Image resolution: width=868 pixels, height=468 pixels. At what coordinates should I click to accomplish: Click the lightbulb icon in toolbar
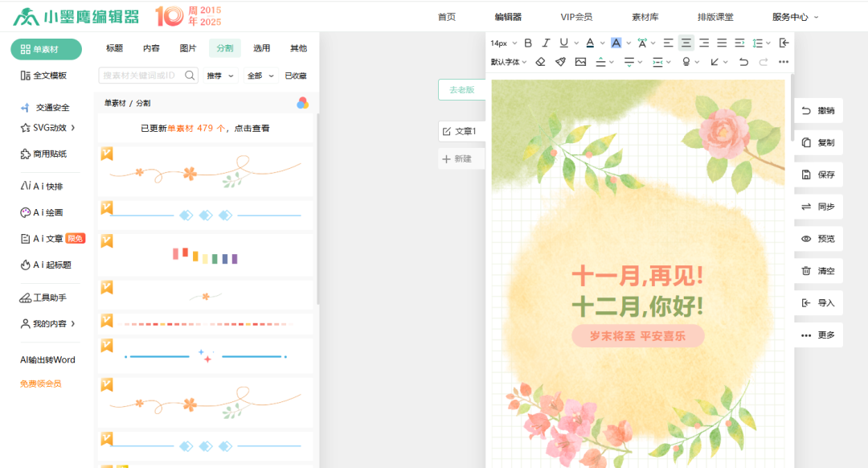[x=686, y=62]
